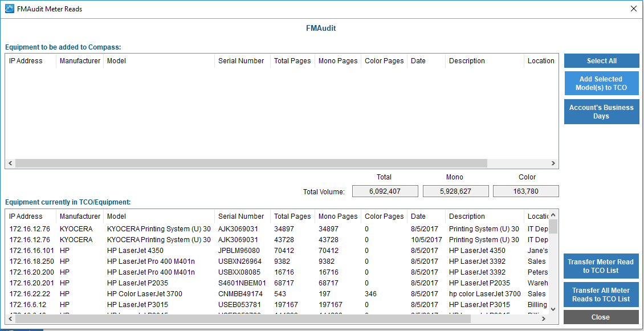Click the Jane's location cell
The width and height of the screenshot is (644, 331).
point(537,251)
